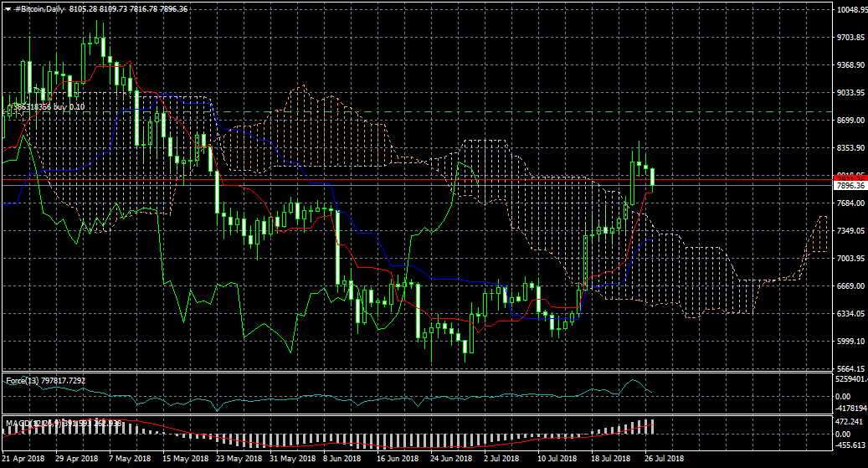Click the 2 Jul 2018 date label
Viewport: 868px width, 468px height.
click(504, 459)
